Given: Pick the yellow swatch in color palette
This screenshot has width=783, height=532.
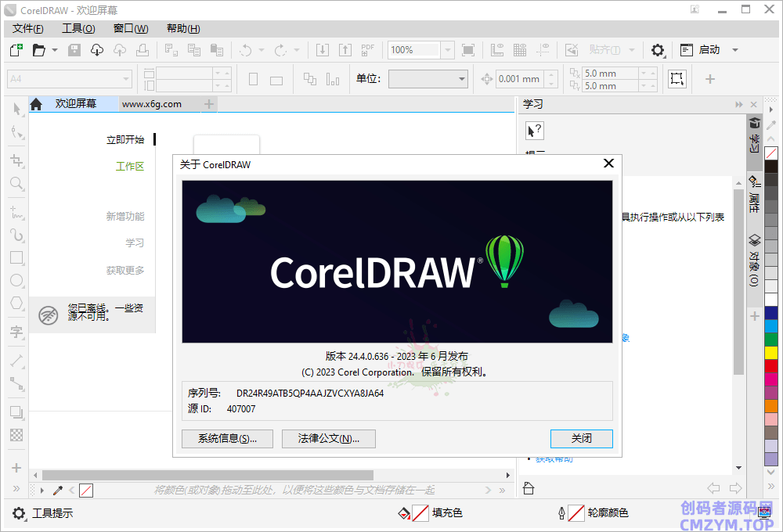Looking at the screenshot, I should [771, 352].
